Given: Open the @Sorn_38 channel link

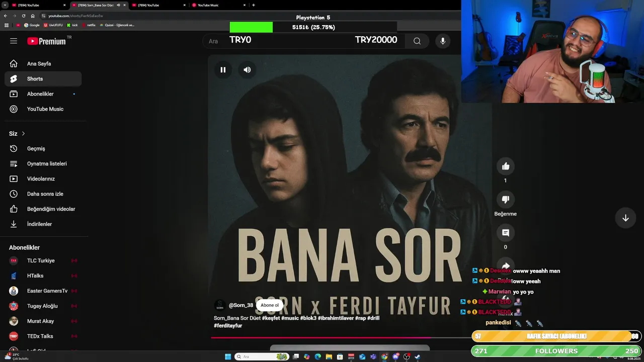Looking at the screenshot, I should [x=241, y=305].
